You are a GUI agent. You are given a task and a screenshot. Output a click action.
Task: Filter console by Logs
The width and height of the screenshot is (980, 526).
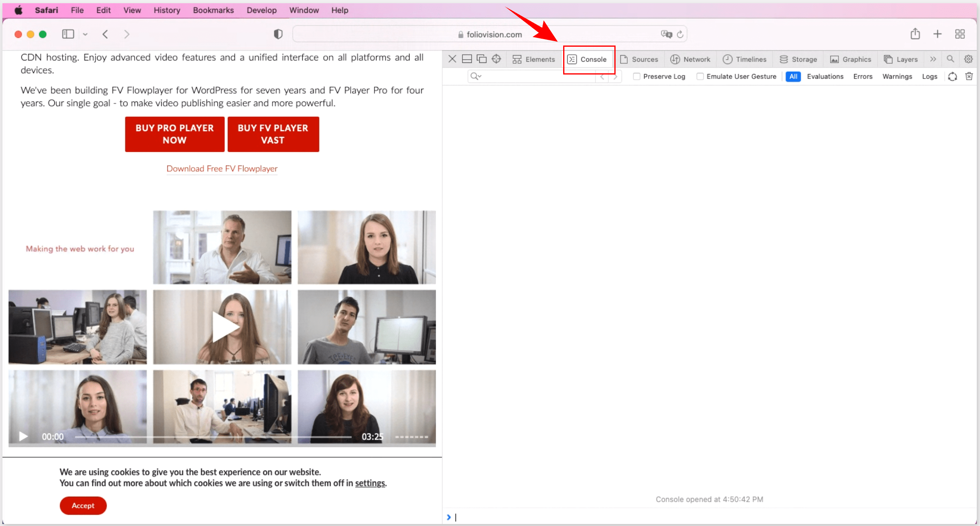(x=930, y=77)
